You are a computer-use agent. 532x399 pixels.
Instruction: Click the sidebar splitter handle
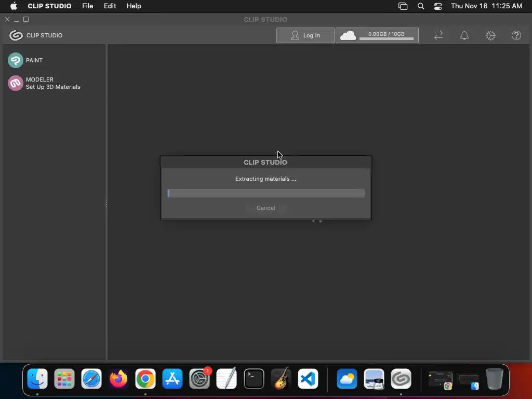(107, 202)
